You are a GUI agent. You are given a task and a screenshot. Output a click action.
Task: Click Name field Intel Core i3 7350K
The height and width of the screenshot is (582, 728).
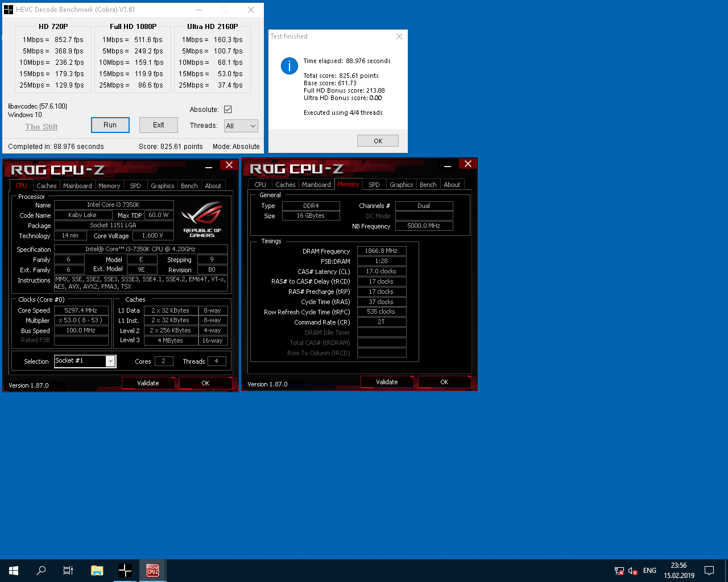pos(113,205)
